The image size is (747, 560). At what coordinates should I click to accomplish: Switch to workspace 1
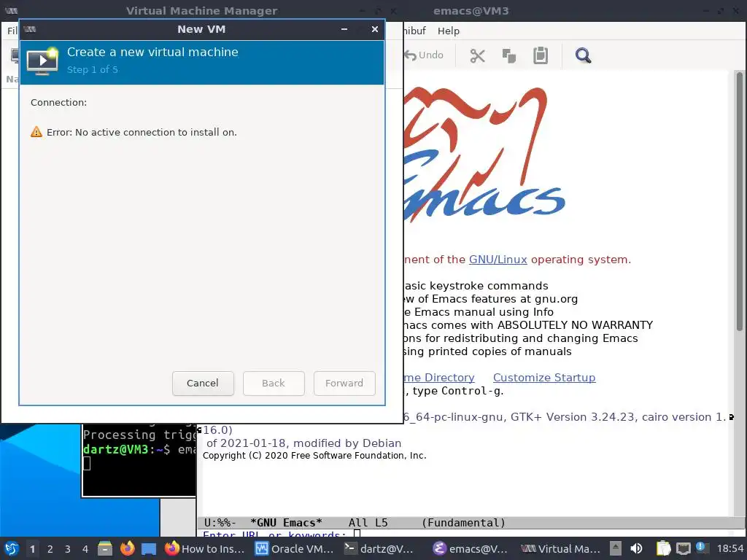pos(32,549)
